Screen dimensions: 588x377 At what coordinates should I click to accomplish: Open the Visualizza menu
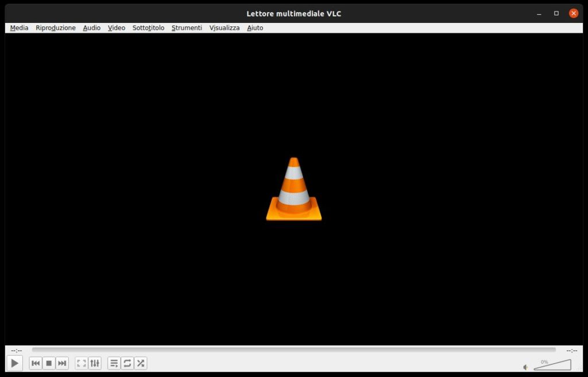coord(225,28)
